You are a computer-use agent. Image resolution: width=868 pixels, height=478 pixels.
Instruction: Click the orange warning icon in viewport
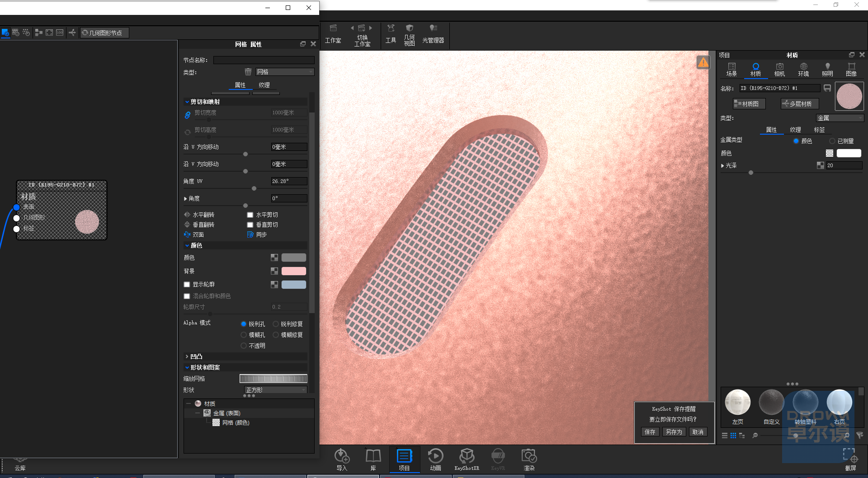703,62
